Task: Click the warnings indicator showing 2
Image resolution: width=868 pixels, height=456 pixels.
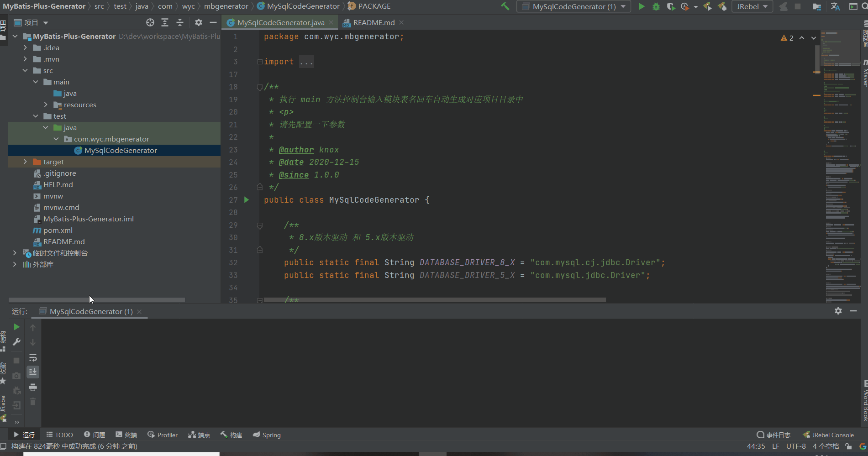Action: (787, 38)
